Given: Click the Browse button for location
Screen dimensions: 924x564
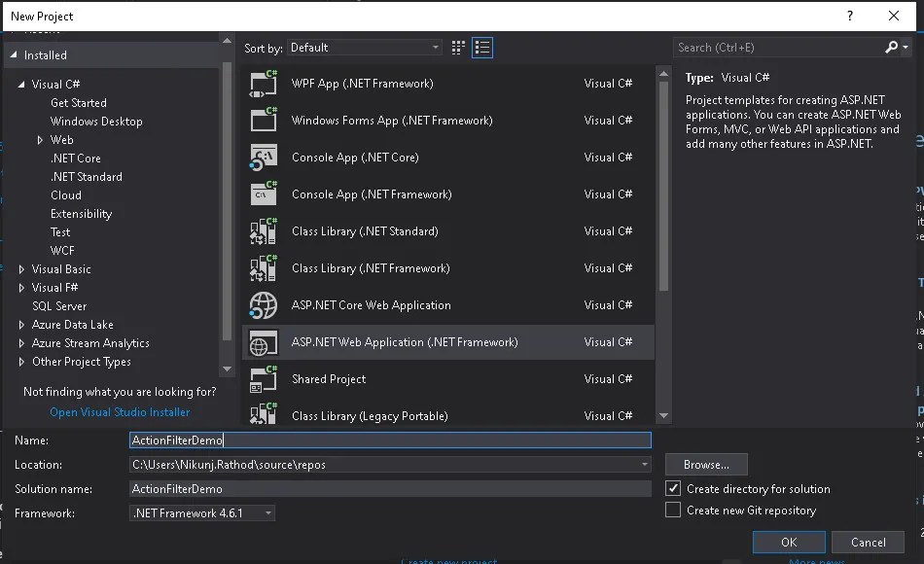Looking at the screenshot, I should (706, 464).
